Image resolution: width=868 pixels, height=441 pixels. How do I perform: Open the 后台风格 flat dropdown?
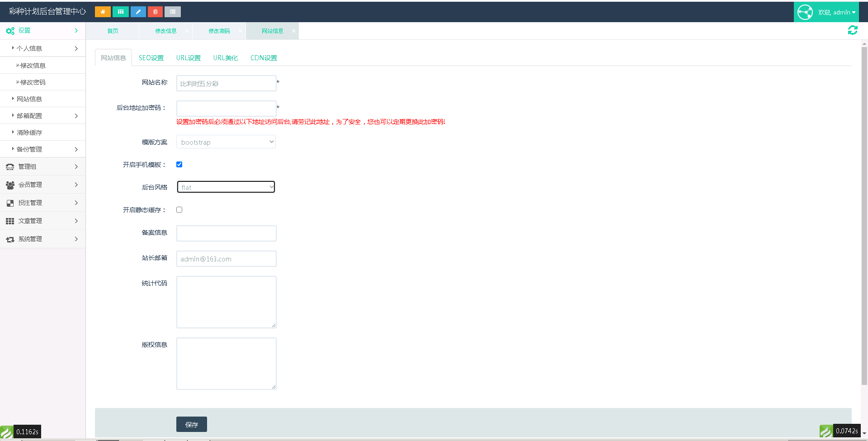(226, 187)
